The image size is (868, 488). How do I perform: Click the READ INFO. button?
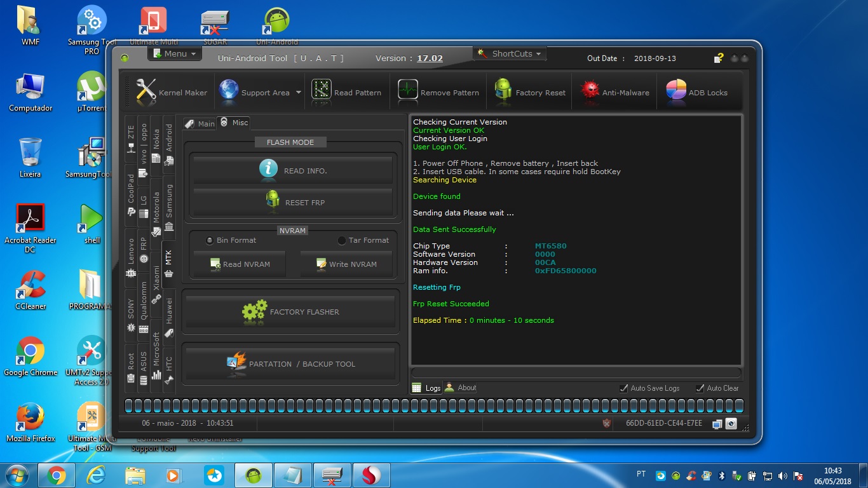tap(293, 170)
